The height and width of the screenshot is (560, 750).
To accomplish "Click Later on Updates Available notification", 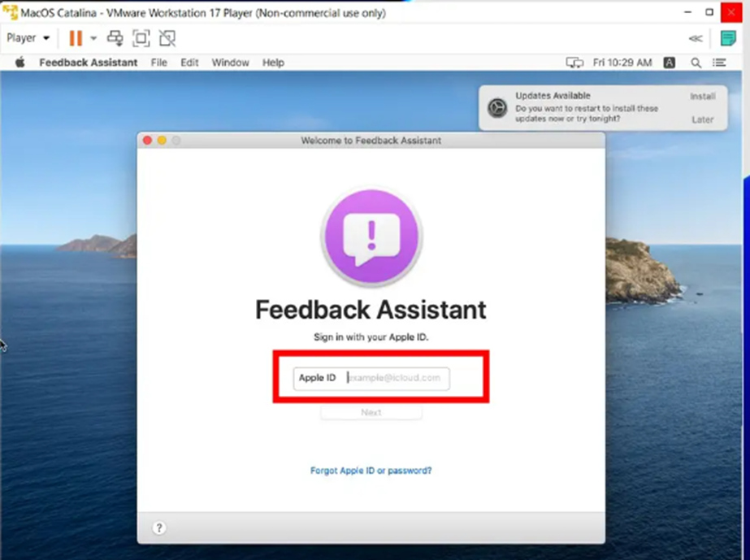I will click(703, 119).
